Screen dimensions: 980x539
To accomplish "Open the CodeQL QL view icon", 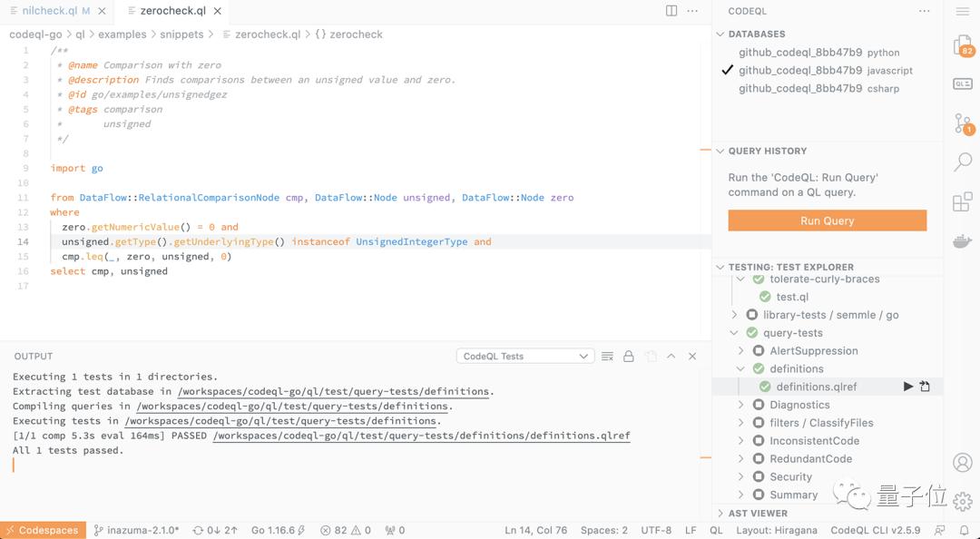I will 963,84.
